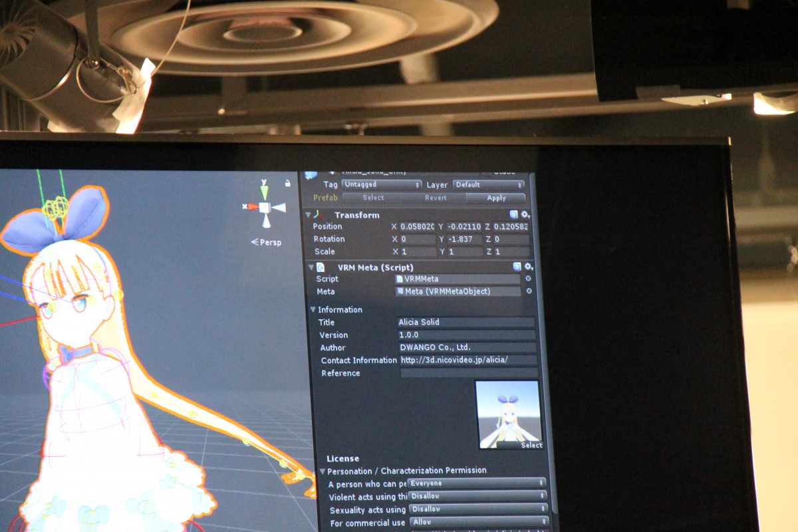Screen dimensions: 798x532
Task: Collapse the Personation / Characterization Permission foldout
Action: (x=323, y=471)
